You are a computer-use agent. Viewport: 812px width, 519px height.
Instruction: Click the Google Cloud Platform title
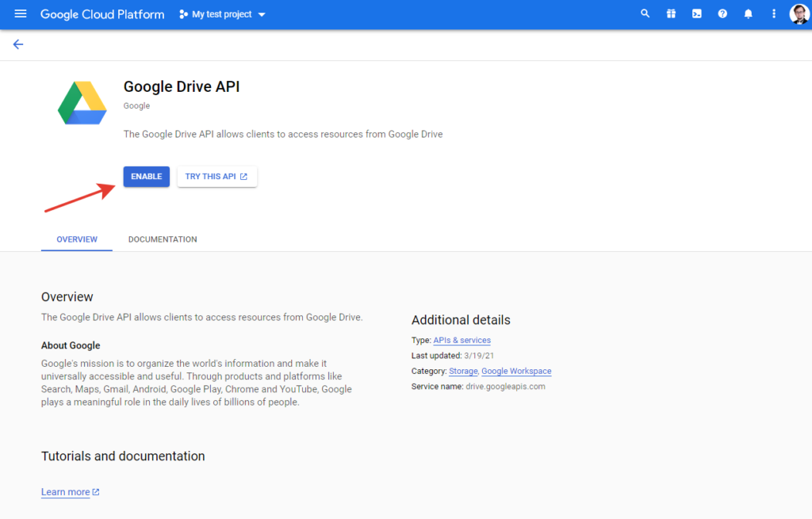pos(102,14)
